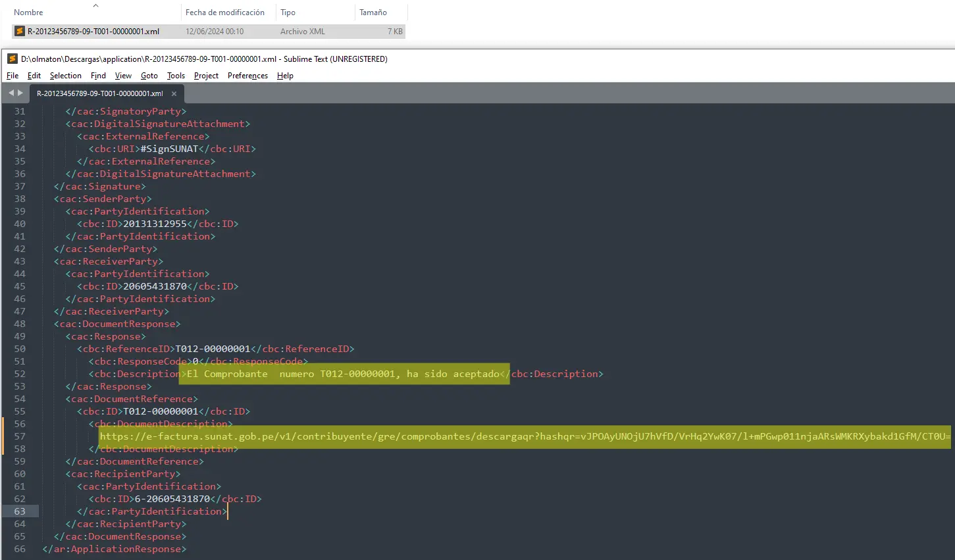
Task: Select the file row R-20123456789-09-T001-00000001.xml in Explorer
Action: 93,32
